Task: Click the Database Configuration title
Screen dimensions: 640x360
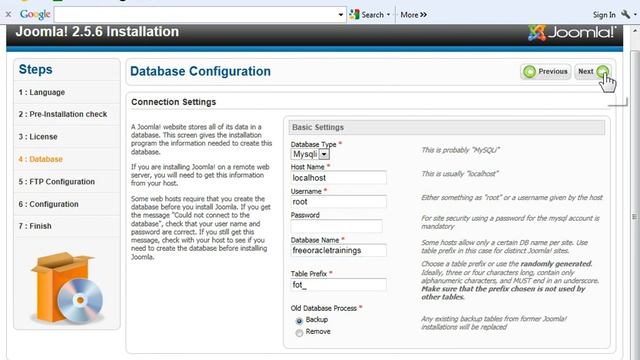Action: point(200,71)
